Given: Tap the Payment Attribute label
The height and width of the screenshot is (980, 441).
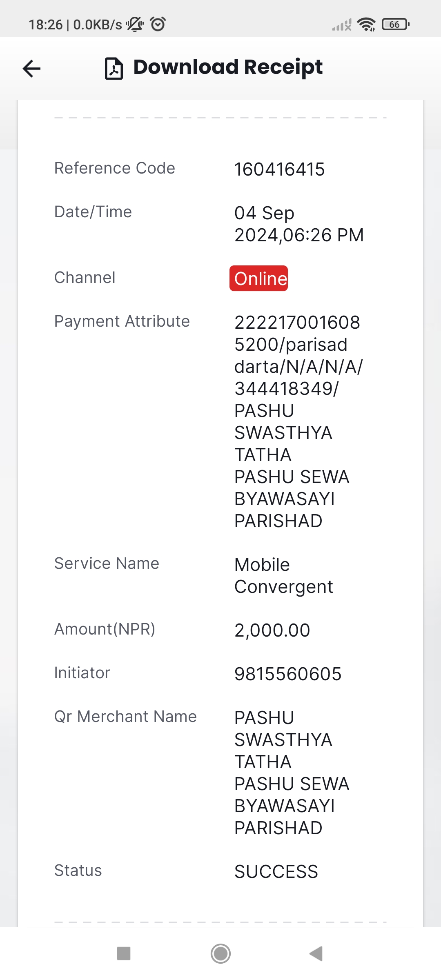Looking at the screenshot, I should click(122, 321).
